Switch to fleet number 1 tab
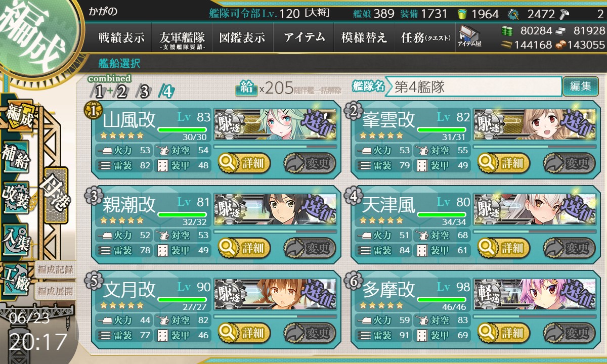607x364 pixels. pos(98,92)
